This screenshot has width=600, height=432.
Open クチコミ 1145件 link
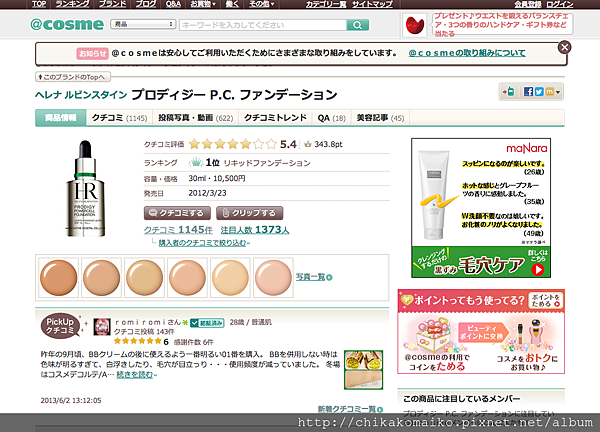point(178,230)
